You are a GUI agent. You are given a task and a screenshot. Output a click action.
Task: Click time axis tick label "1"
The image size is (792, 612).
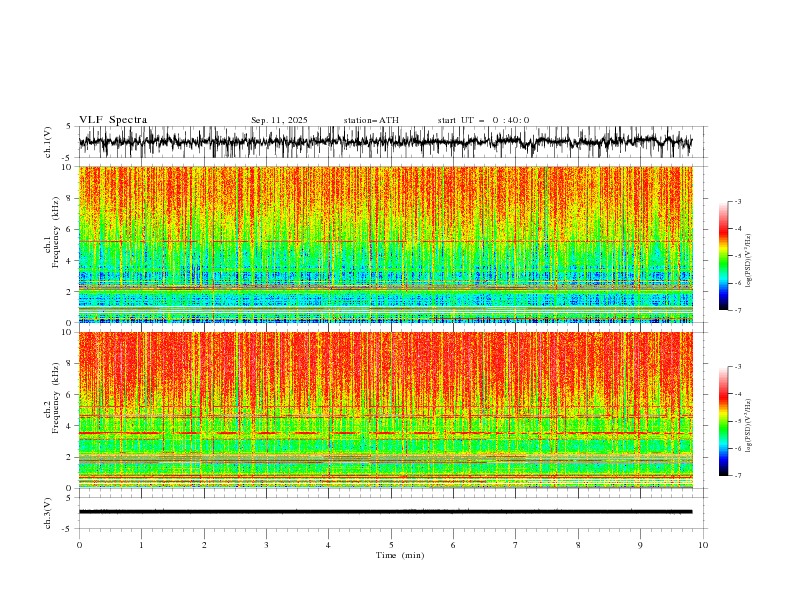coord(141,545)
